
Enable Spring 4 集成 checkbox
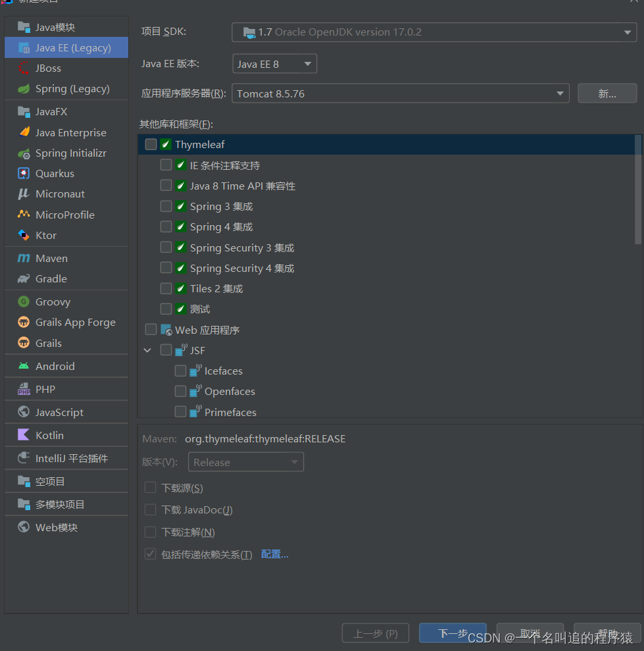pos(166,226)
